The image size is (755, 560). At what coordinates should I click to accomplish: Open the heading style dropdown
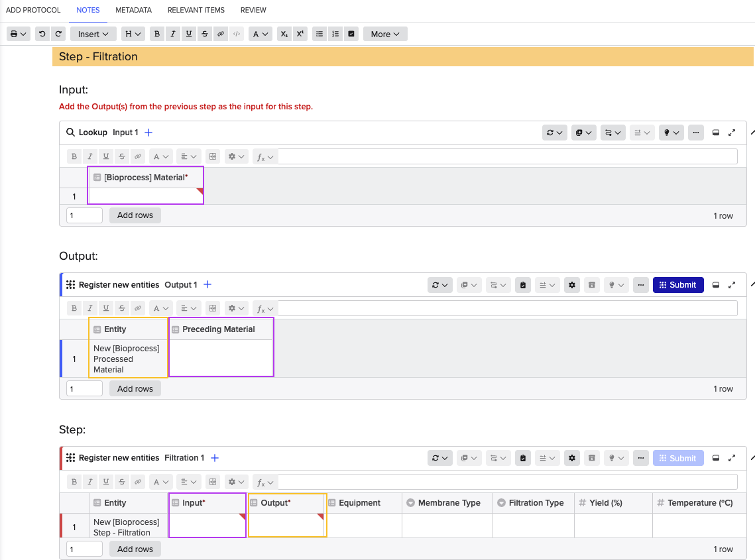[x=133, y=34]
